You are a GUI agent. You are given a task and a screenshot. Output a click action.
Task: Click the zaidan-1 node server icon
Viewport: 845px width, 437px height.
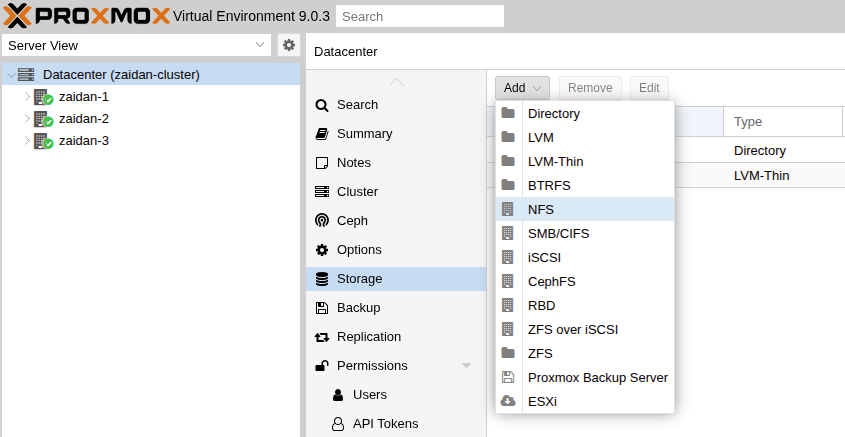42,97
